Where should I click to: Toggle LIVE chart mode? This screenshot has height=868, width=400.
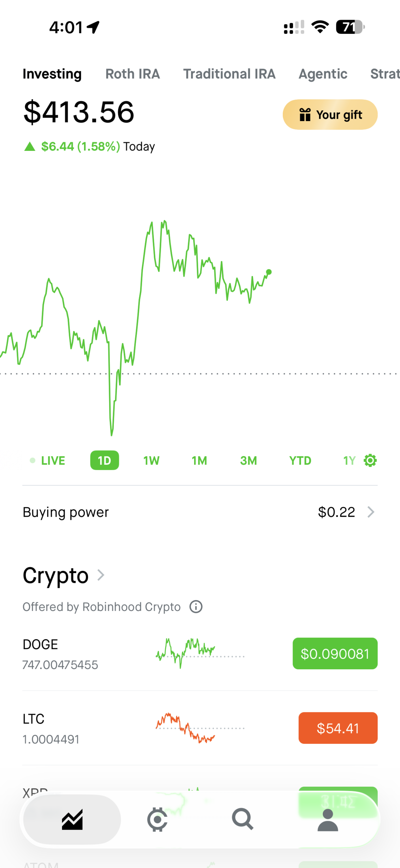click(47, 460)
